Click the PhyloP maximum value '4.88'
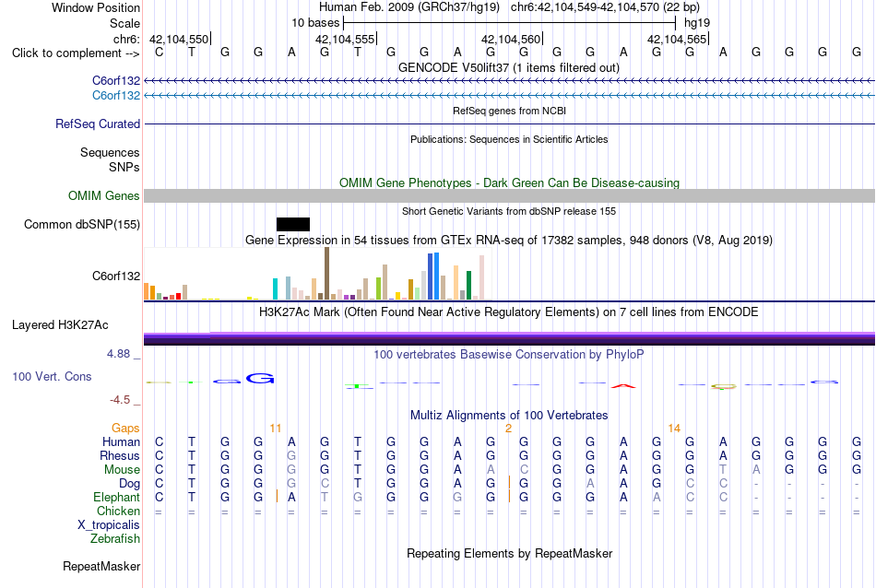The image size is (876, 588). point(118,354)
